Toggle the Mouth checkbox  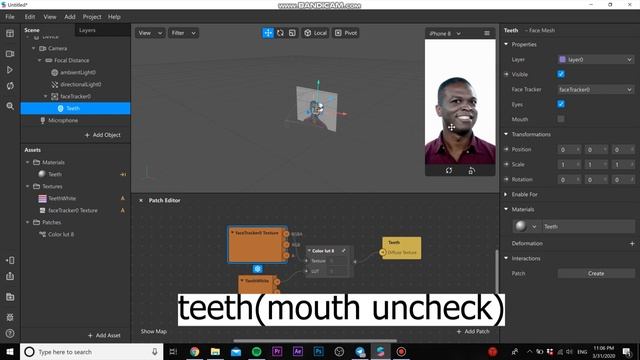tap(561, 119)
